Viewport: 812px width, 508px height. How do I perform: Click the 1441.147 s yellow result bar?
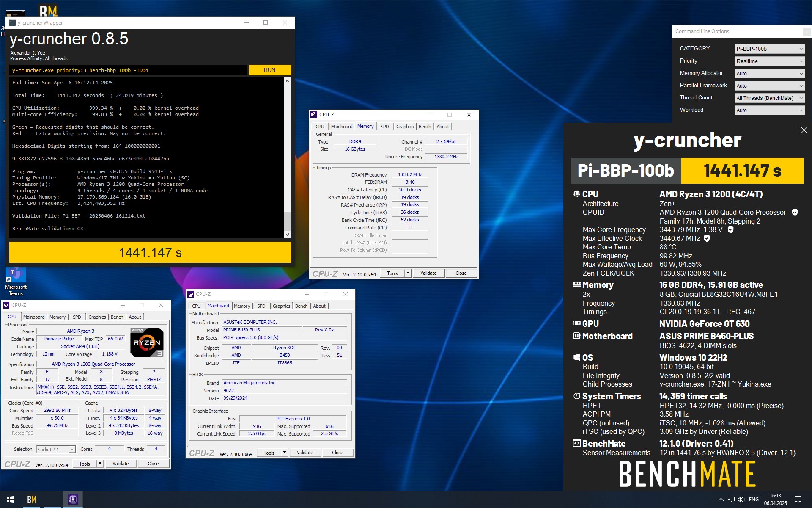(x=150, y=252)
